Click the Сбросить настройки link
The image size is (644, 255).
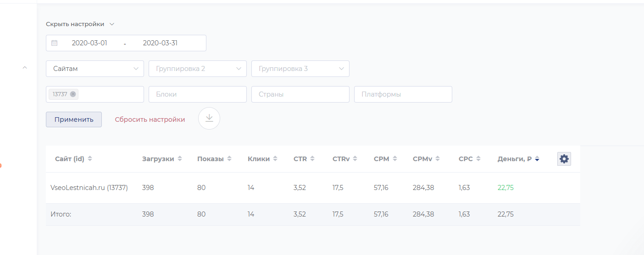point(150,119)
